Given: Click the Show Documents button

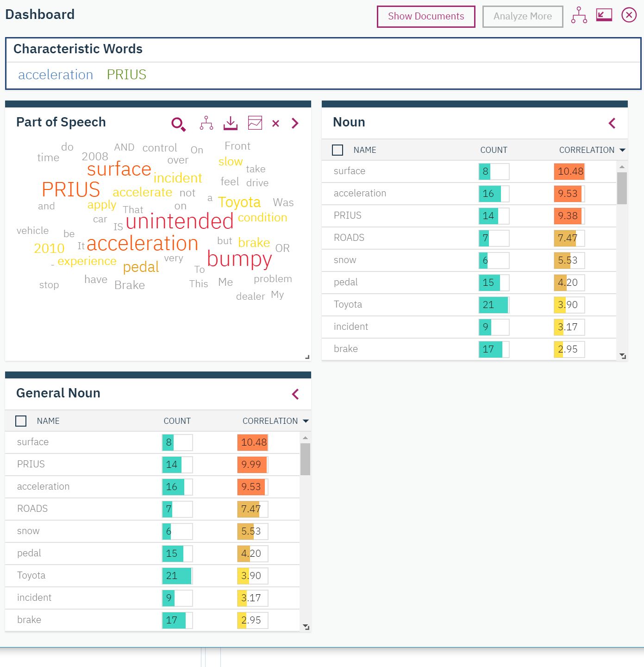Looking at the screenshot, I should point(426,16).
